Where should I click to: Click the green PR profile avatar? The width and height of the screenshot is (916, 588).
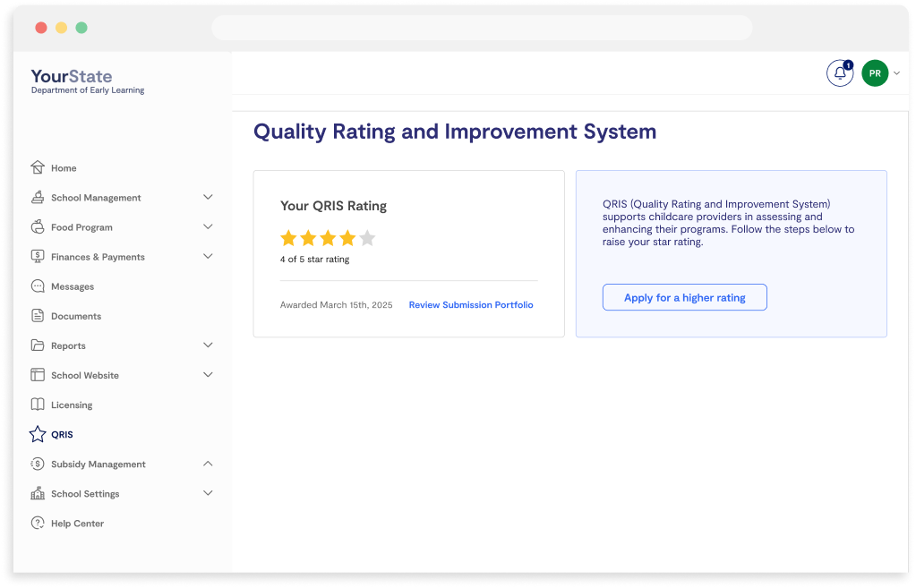tap(875, 73)
